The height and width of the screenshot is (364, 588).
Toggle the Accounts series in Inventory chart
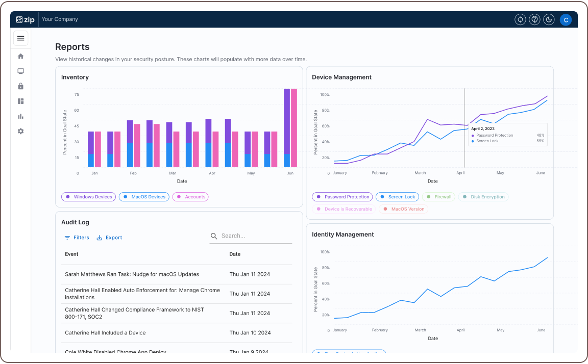(x=190, y=197)
